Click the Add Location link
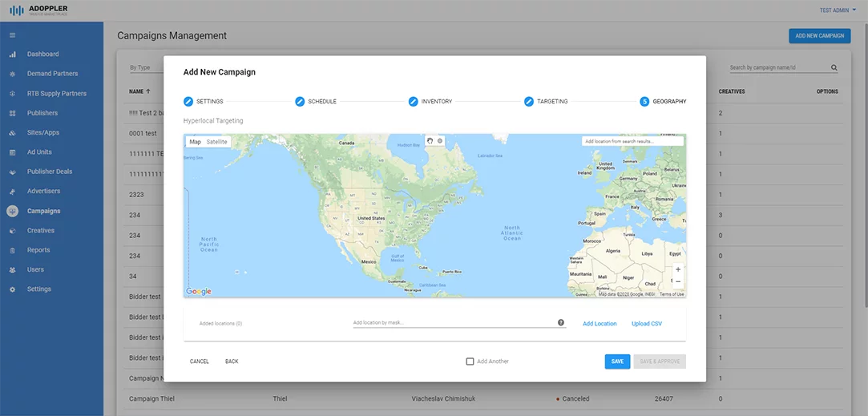 [600, 324]
